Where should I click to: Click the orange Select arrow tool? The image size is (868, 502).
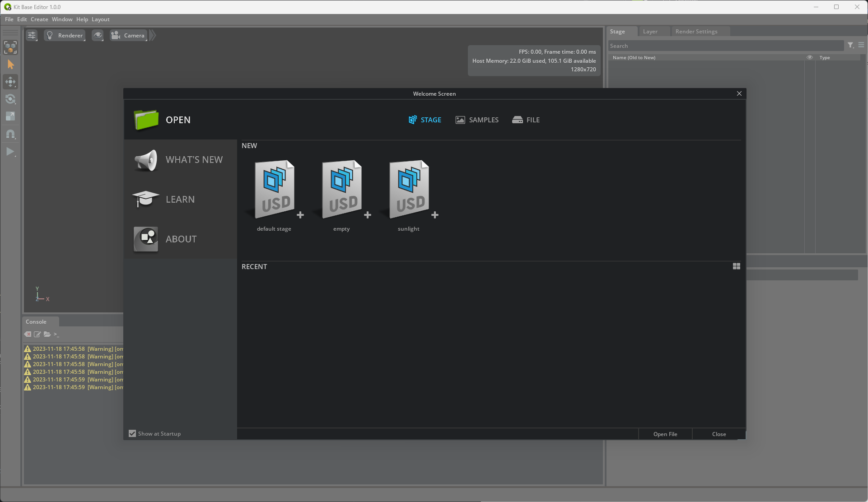click(10, 65)
